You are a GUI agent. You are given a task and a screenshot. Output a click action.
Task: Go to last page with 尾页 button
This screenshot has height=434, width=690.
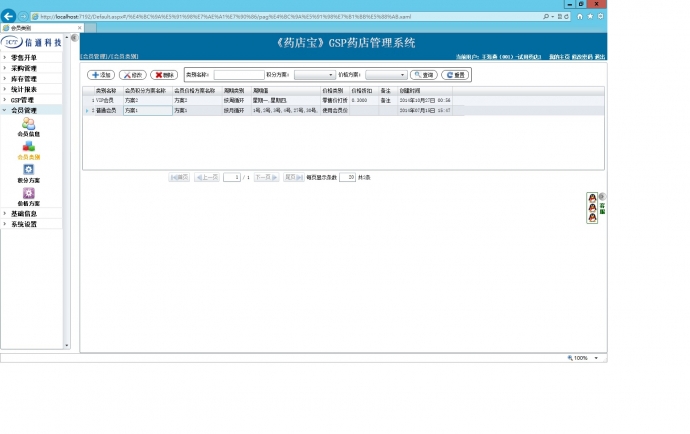pyautogui.click(x=294, y=177)
